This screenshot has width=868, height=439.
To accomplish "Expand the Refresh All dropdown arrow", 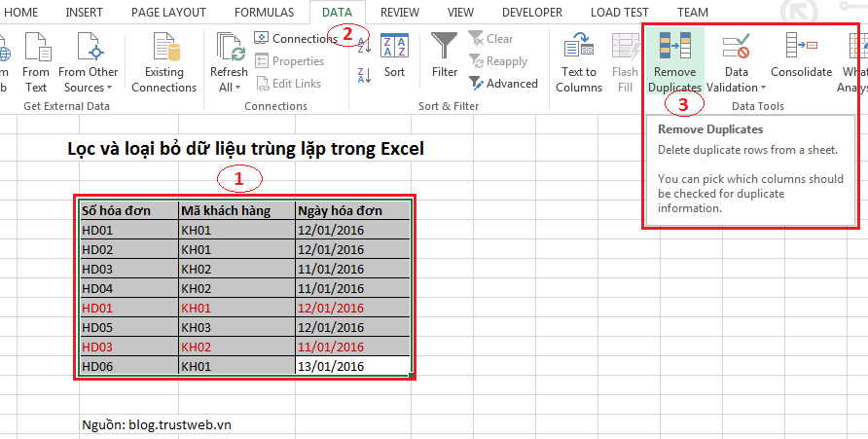I will 237,88.
